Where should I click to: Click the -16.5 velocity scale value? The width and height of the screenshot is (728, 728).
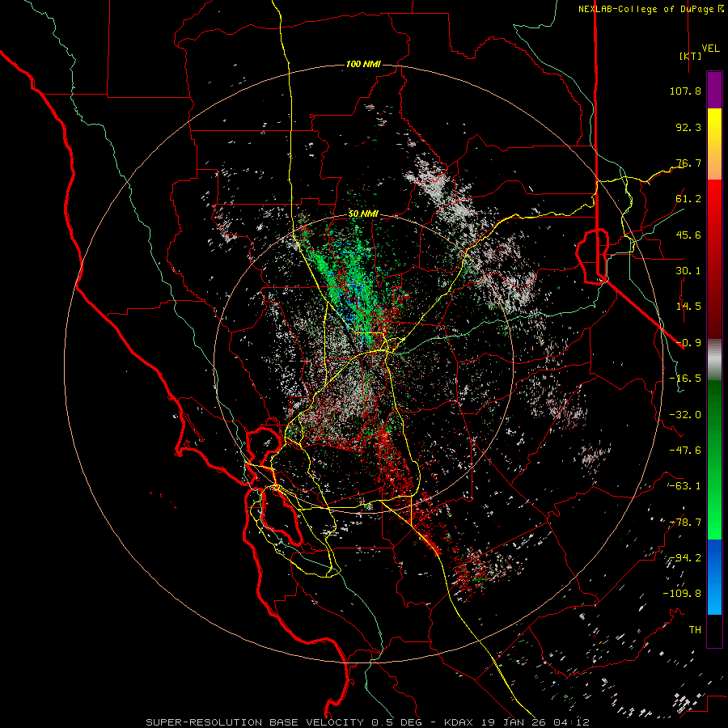685,379
